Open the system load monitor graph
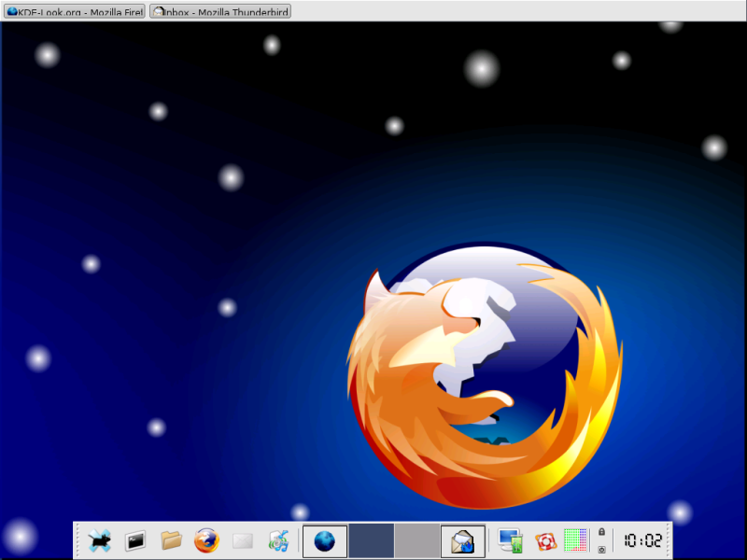This screenshot has width=747, height=560. pos(575,540)
